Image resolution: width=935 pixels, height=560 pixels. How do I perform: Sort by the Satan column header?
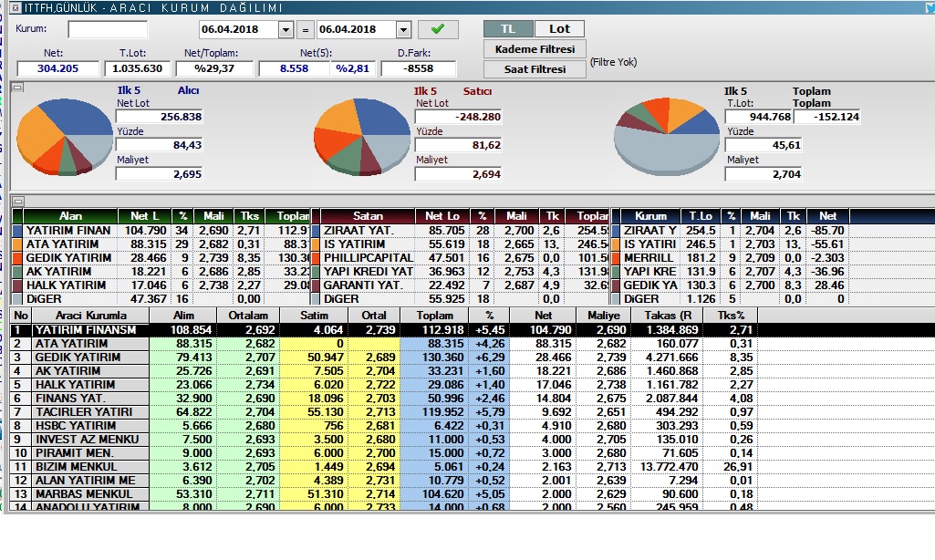(368, 216)
